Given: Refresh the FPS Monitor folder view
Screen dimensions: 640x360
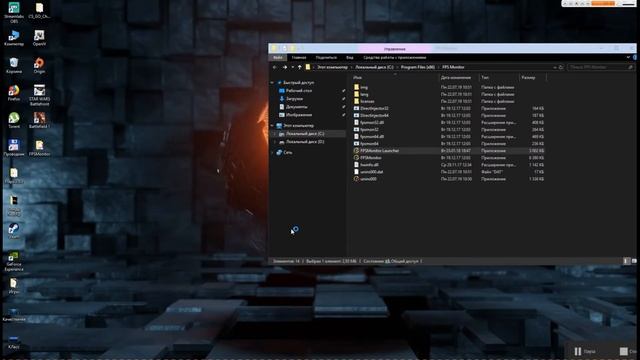Looking at the screenshot, I should (x=561, y=67).
